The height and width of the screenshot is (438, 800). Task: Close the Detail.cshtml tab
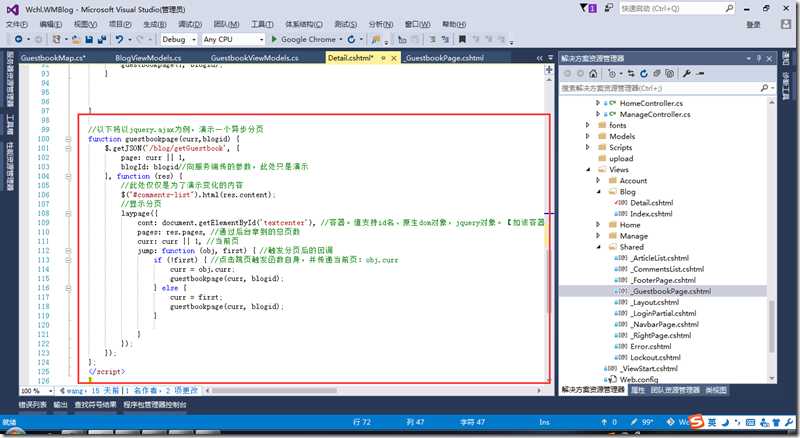pos(394,58)
